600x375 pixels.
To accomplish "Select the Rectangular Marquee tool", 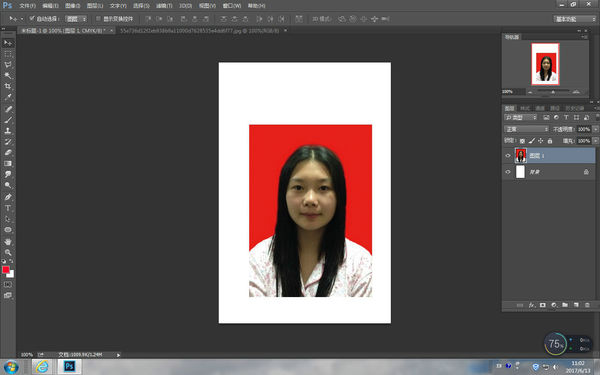I will (x=8, y=54).
